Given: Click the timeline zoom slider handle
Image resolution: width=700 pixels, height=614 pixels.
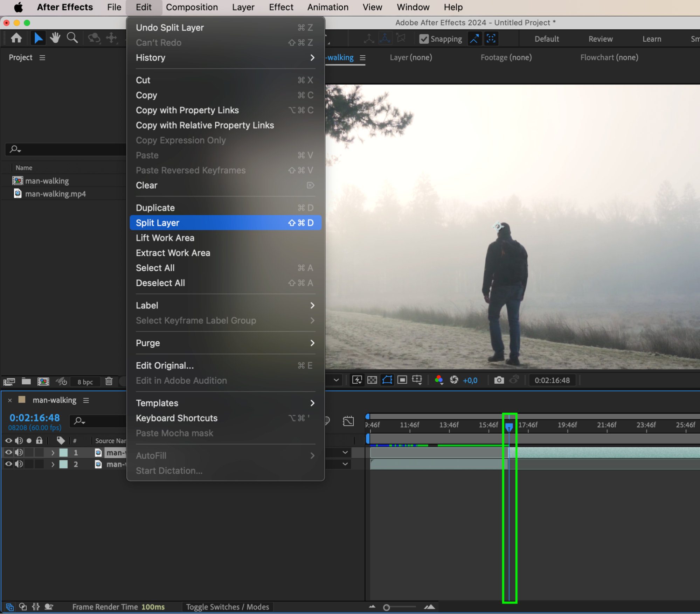Looking at the screenshot, I should pos(386,608).
